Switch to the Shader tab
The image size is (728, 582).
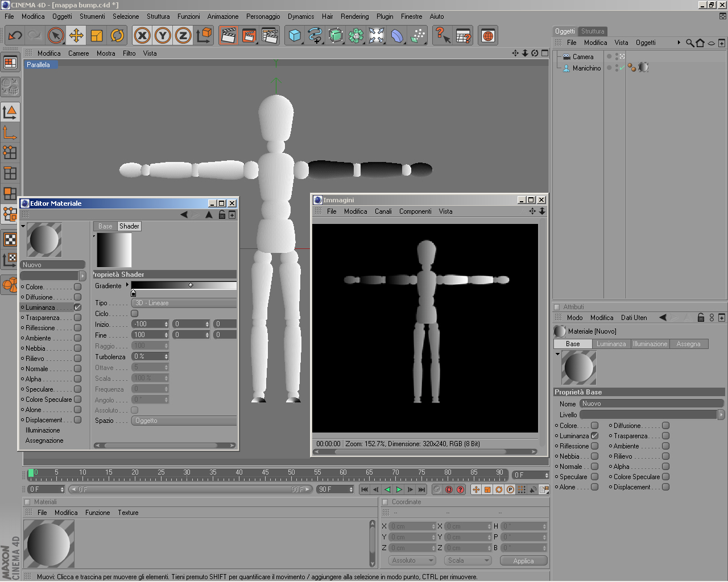[x=129, y=226]
